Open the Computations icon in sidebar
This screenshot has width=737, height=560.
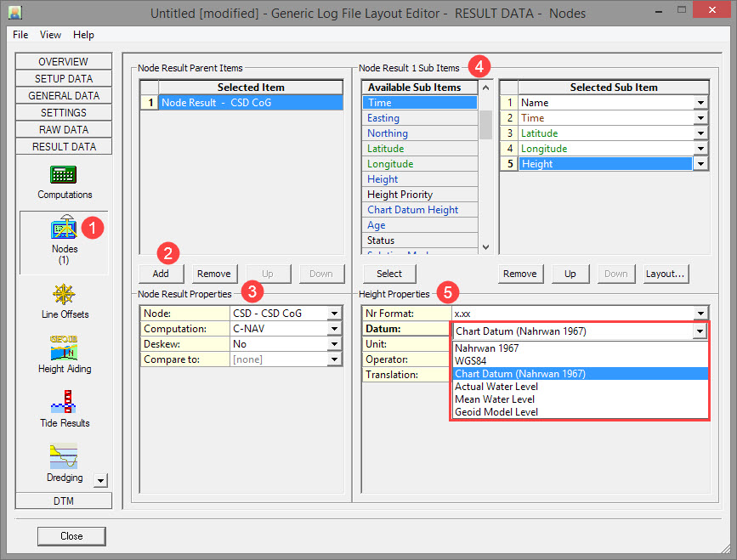[64, 176]
